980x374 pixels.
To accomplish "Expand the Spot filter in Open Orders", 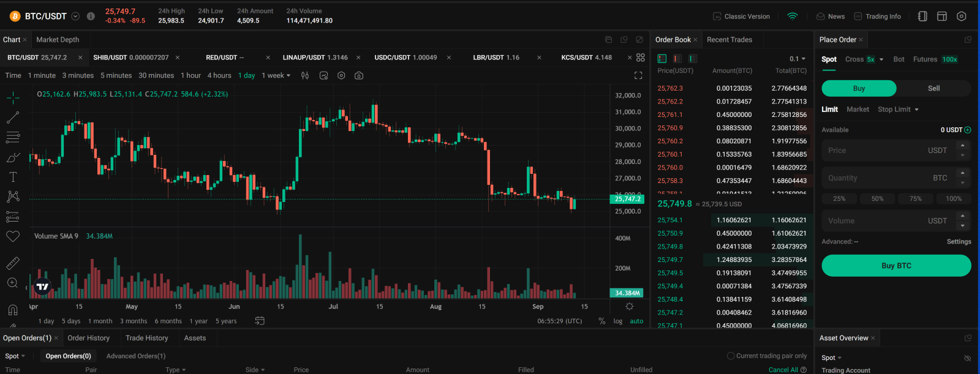I will point(15,356).
